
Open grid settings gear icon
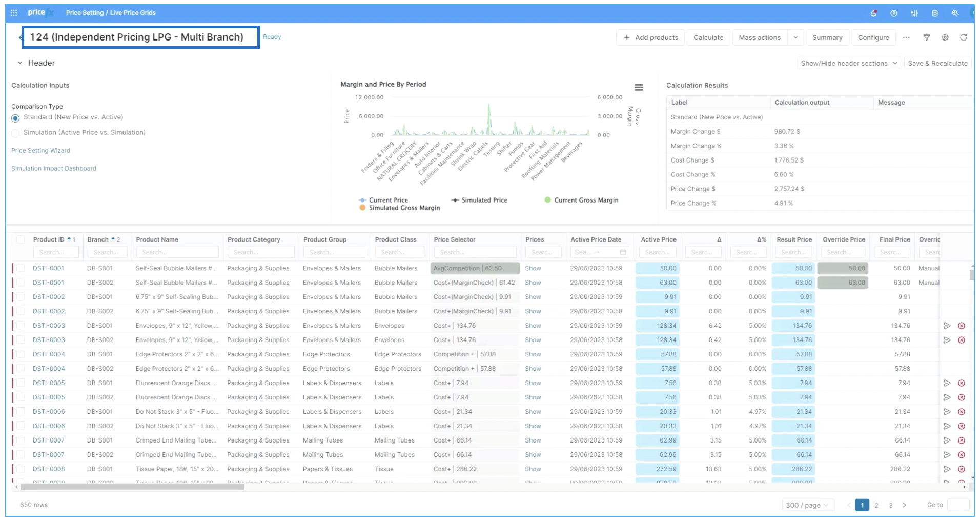coord(945,37)
